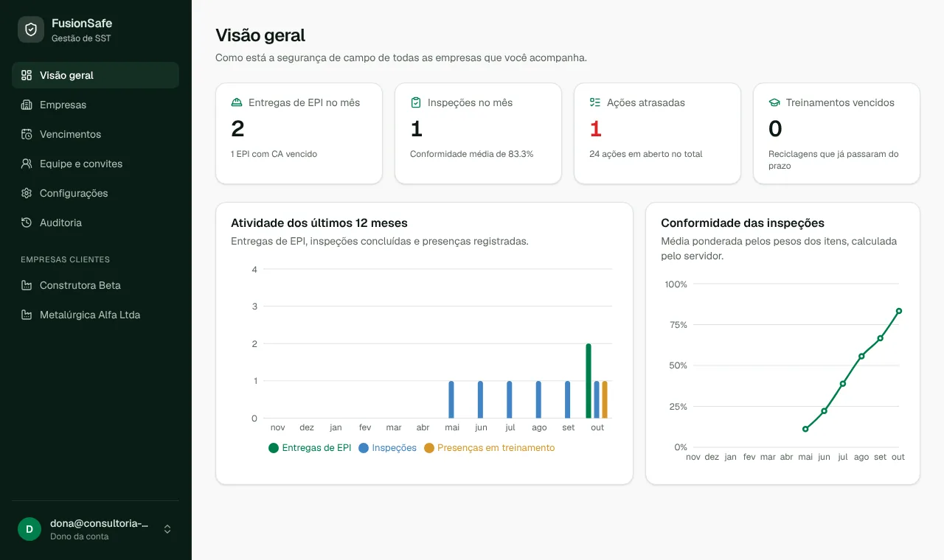Click the blue Inspeções bar for jul
Viewport: 944px width, 560px height.
pyautogui.click(x=510, y=399)
